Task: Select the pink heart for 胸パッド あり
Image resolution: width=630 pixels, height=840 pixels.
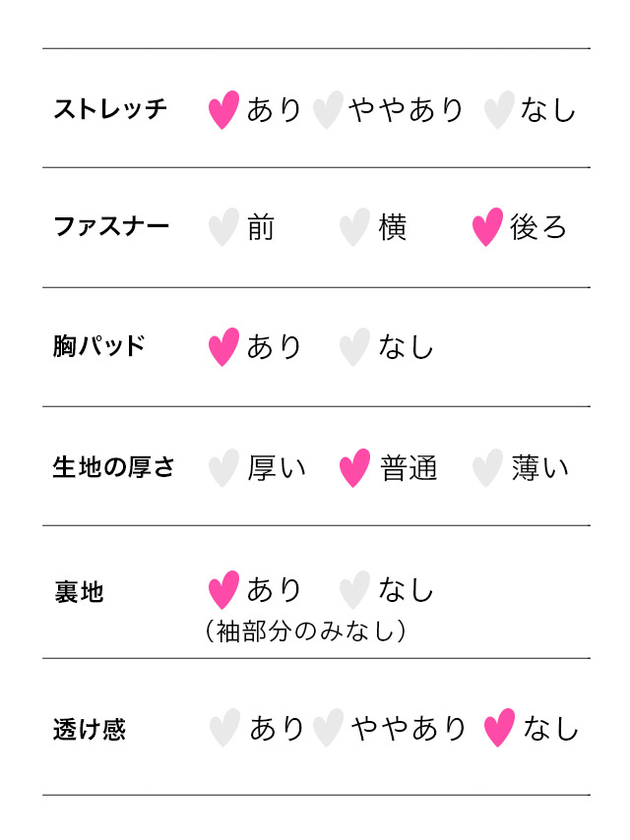Action: pyautogui.click(x=224, y=346)
